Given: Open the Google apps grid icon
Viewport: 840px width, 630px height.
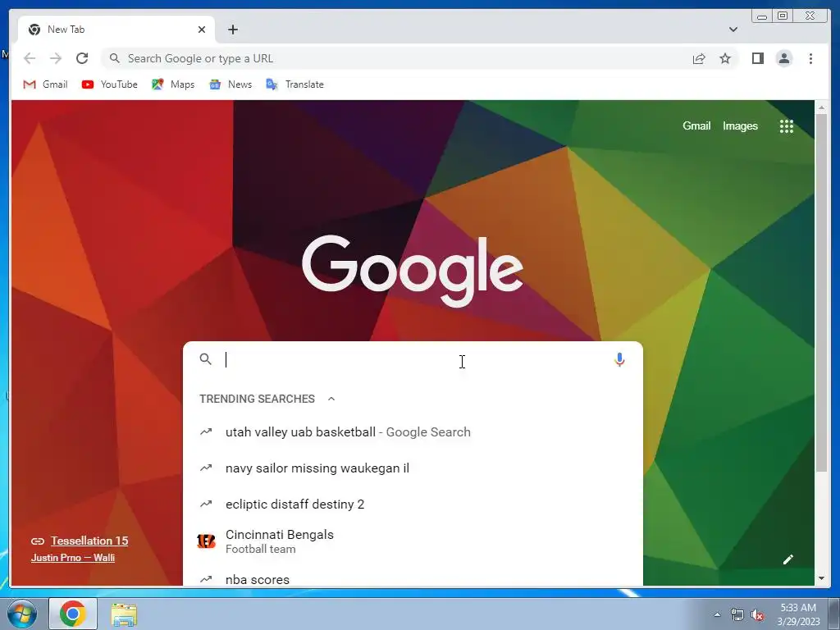Looking at the screenshot, I should pyautogui.click(x=786, y=126).
